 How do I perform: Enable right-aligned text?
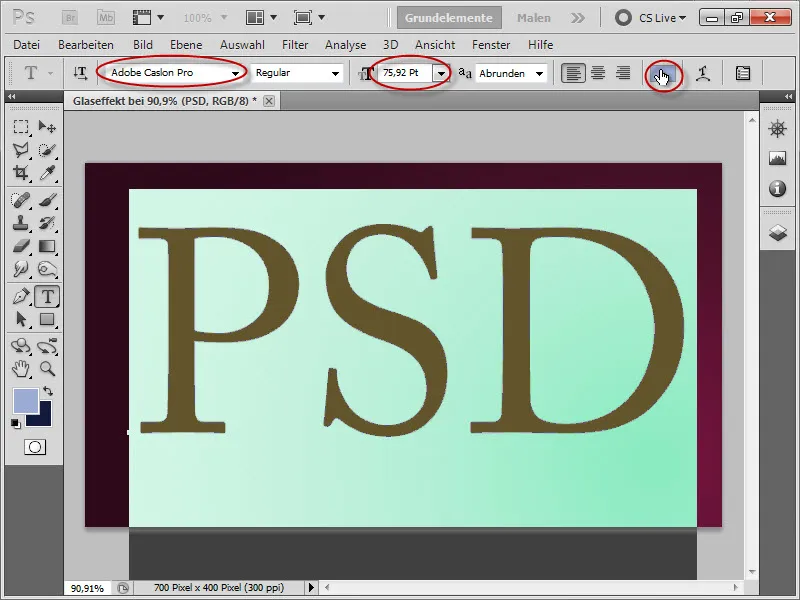click(624, 73)
